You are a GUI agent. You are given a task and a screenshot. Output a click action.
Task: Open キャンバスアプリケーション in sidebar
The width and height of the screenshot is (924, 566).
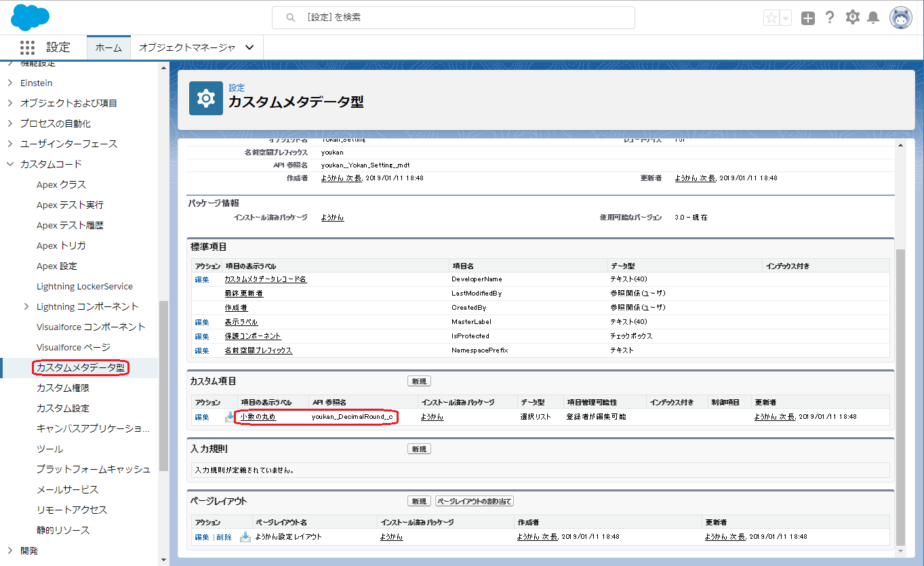tap(94, 428)
